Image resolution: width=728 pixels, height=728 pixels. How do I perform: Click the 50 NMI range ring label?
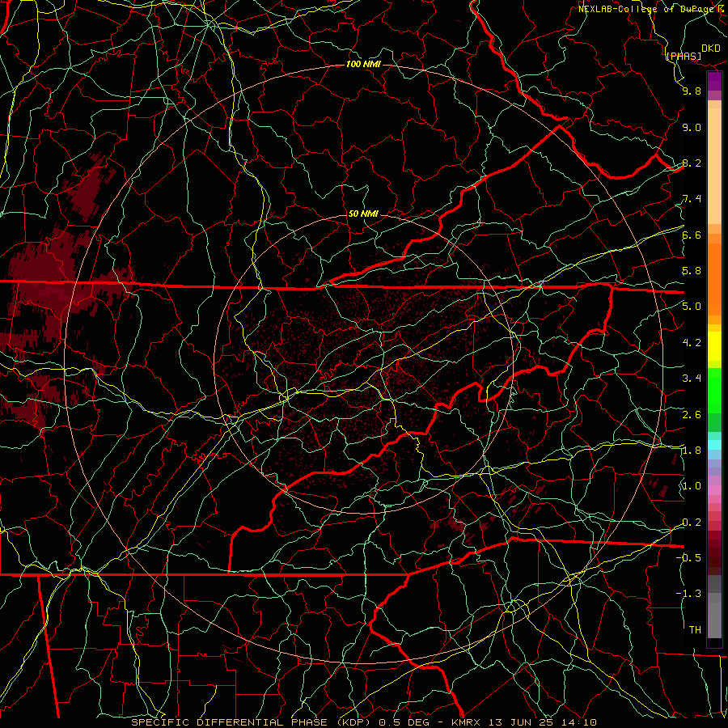pos(363,214)
